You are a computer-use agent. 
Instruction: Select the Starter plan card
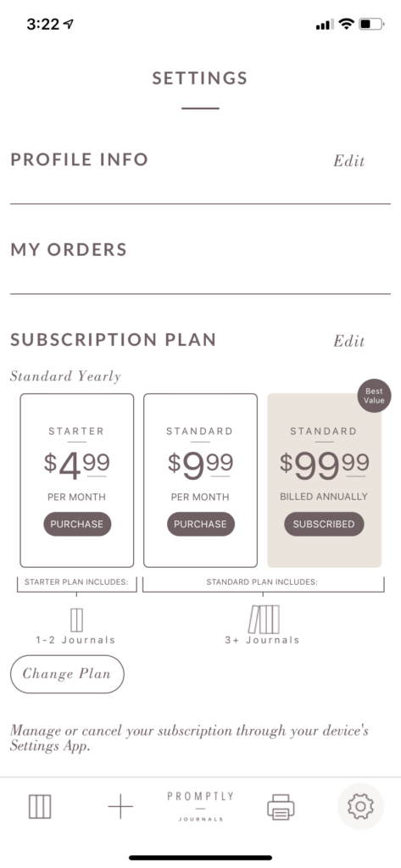pos(77,481)
